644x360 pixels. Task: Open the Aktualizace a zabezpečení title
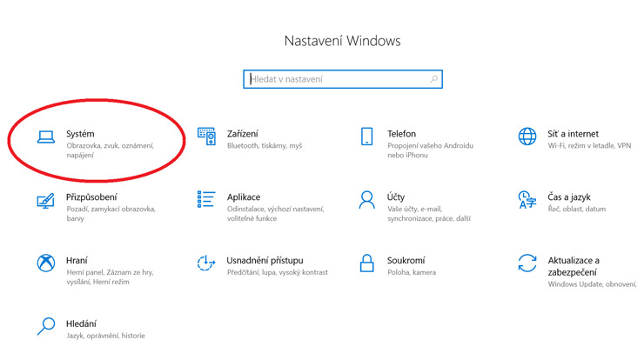pyautogui.click(x=574, y=266)
